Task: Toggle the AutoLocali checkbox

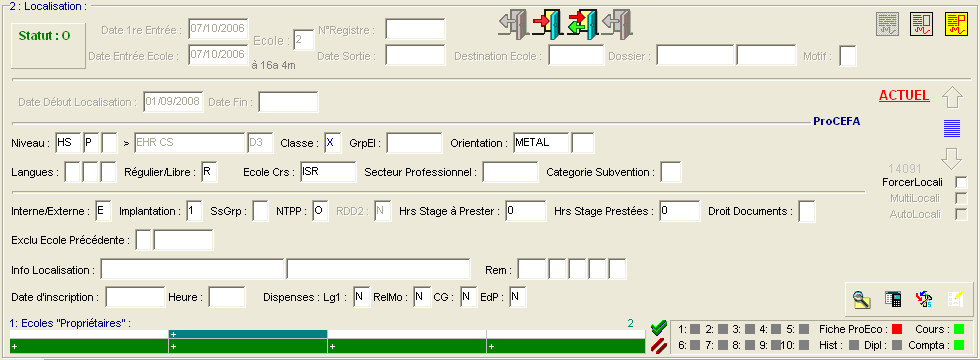Action: [962, 214]
